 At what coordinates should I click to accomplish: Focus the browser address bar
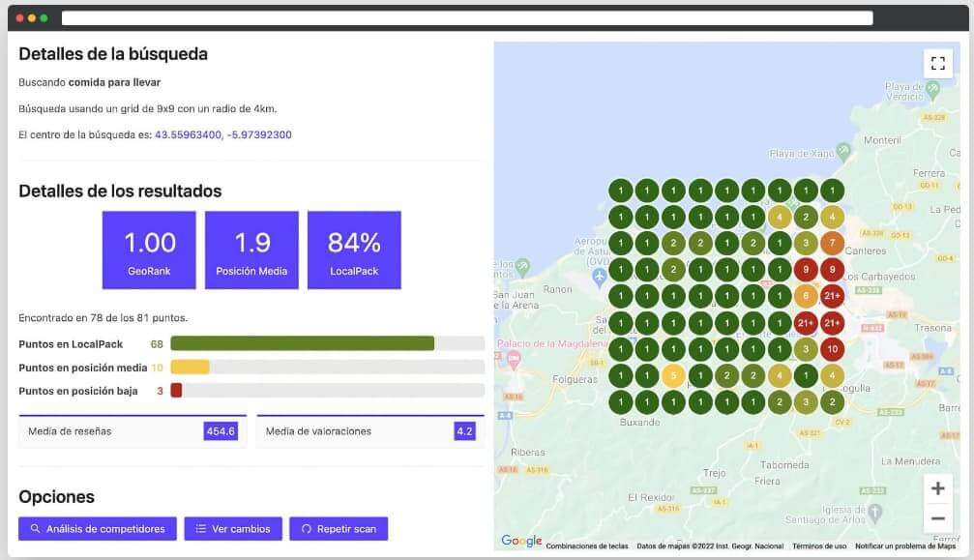point(466,18)
